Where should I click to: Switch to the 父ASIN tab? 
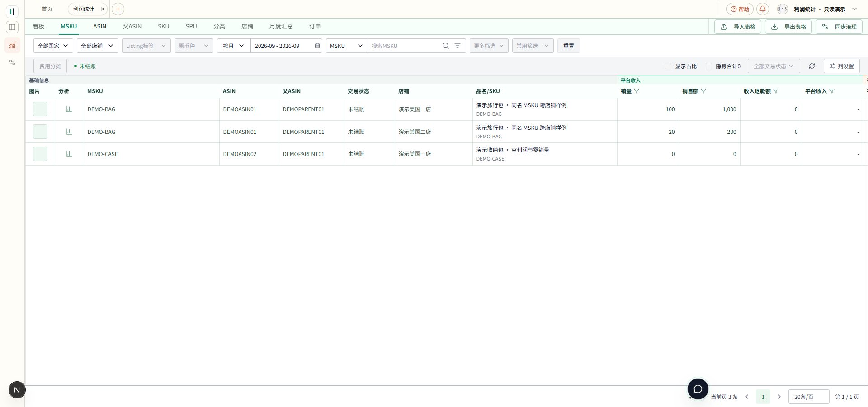[132, 26]
